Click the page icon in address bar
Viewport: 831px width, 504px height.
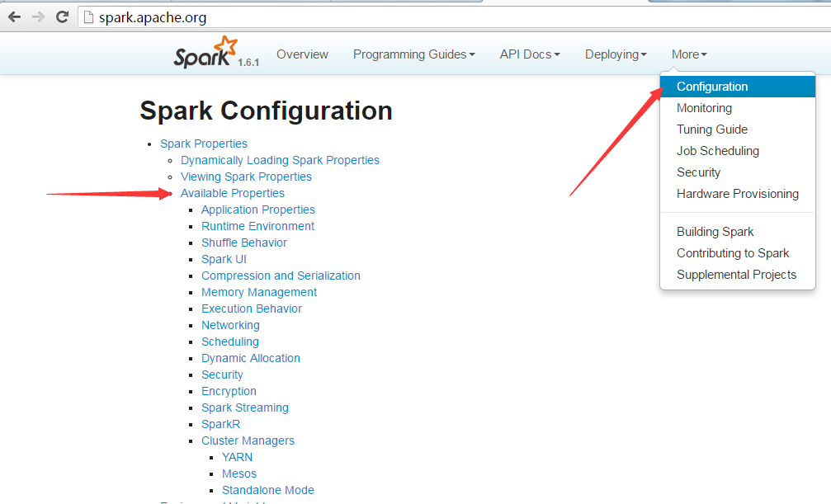88,17
